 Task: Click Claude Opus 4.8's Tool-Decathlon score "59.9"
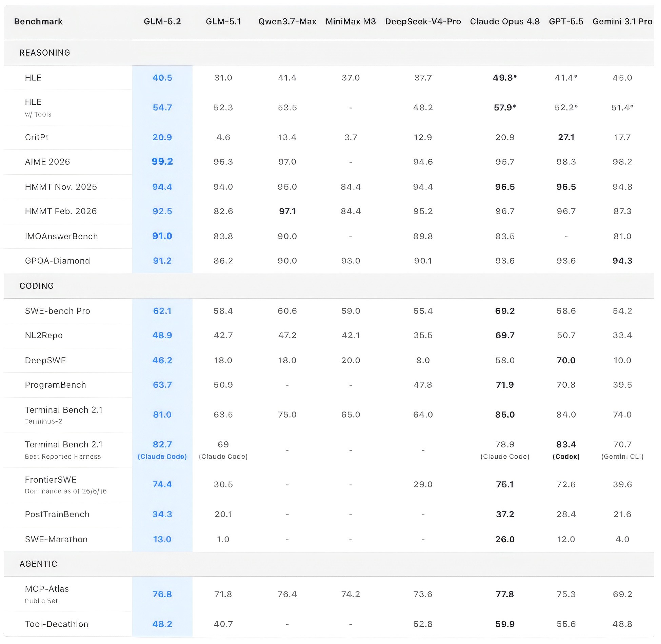(505, 624)
